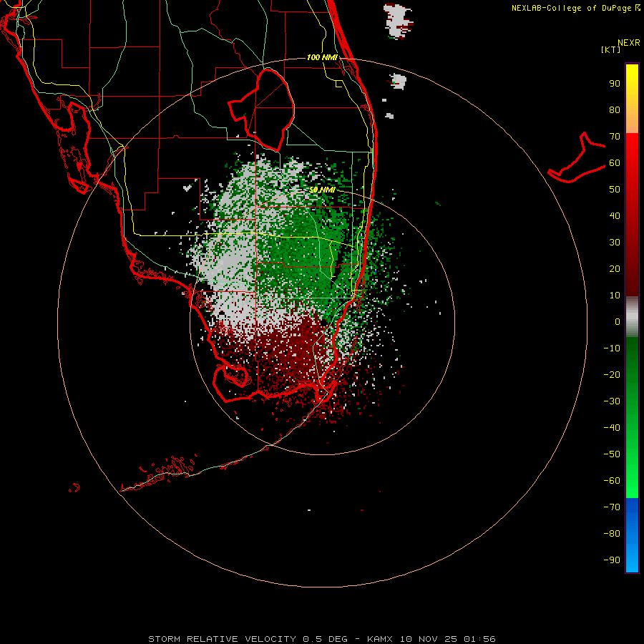Click the -70 value on velocity scale
Image resolution: width=644 pixels, height=644 pixels.
[x=612, y=507]
